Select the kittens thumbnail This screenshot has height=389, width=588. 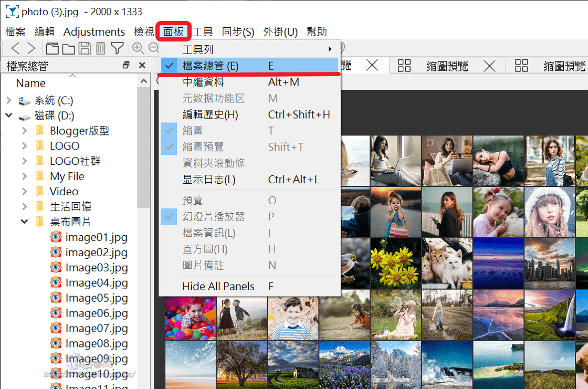coord(447,264)
